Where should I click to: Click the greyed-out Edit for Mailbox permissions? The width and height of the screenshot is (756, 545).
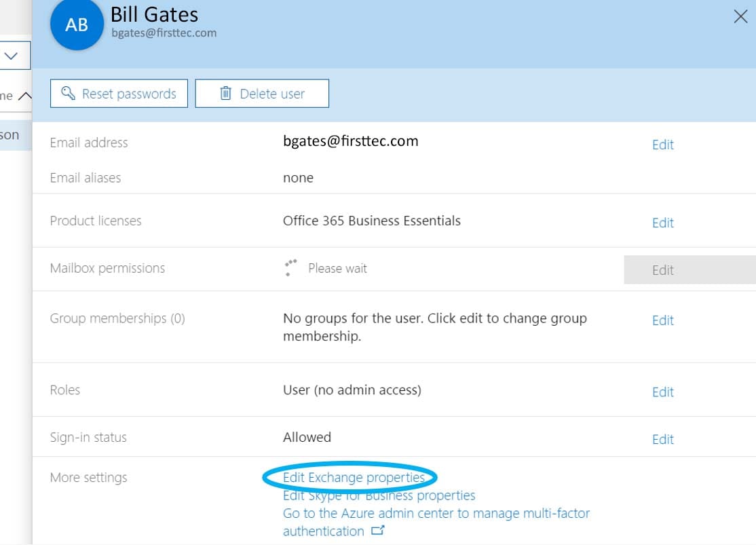click(x=662, y=270)
